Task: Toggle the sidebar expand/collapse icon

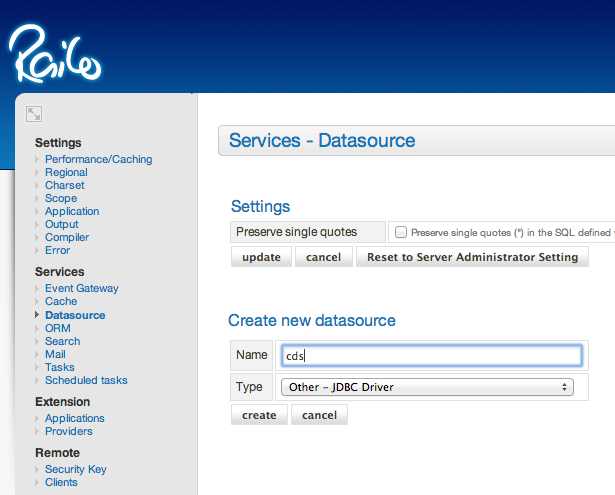Action: tap(34, 114)
